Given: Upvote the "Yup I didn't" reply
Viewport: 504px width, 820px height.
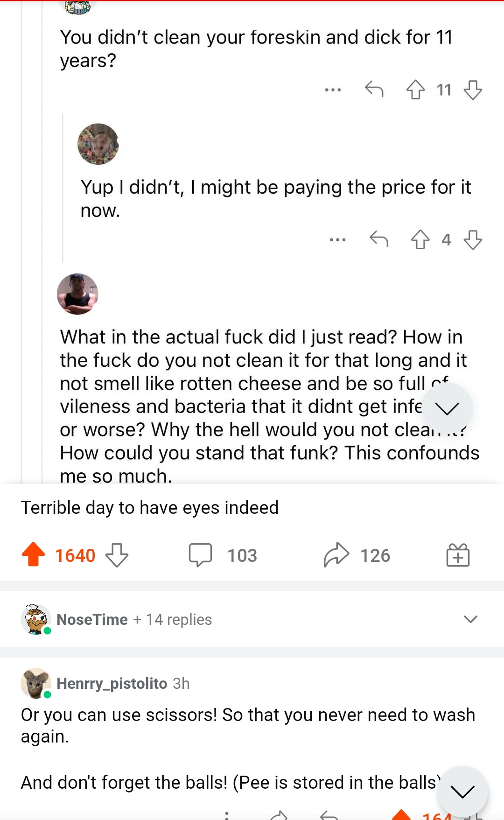Looking at the screenshot, I should [420, 239].
